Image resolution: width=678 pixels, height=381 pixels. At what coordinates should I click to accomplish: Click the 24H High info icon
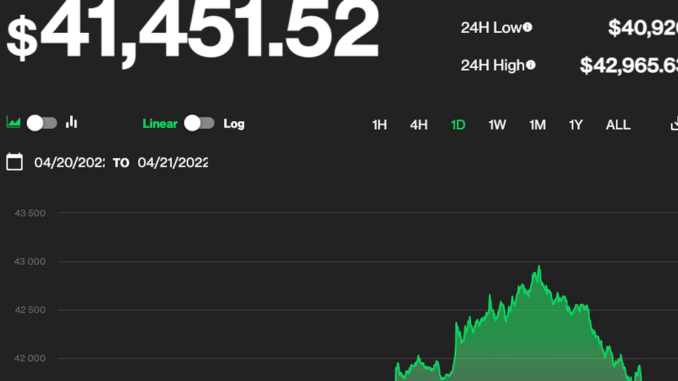531,65
